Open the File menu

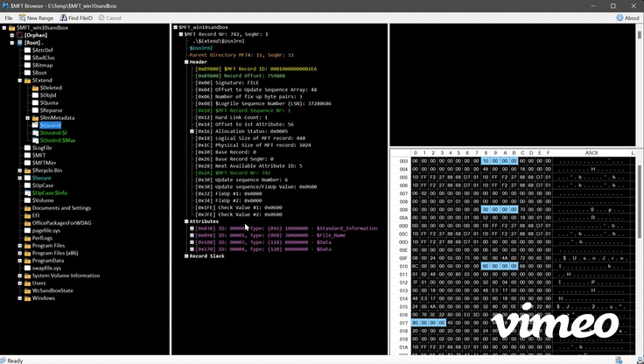pos(9,17)
